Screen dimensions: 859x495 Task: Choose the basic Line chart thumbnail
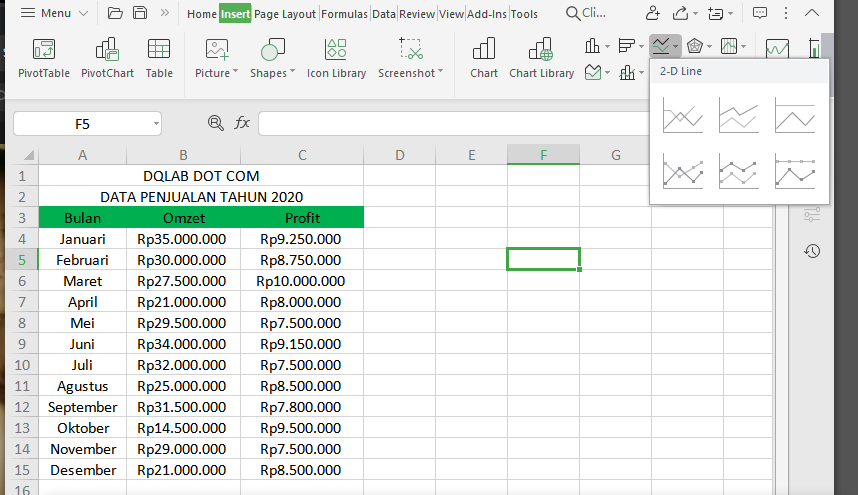683,118
